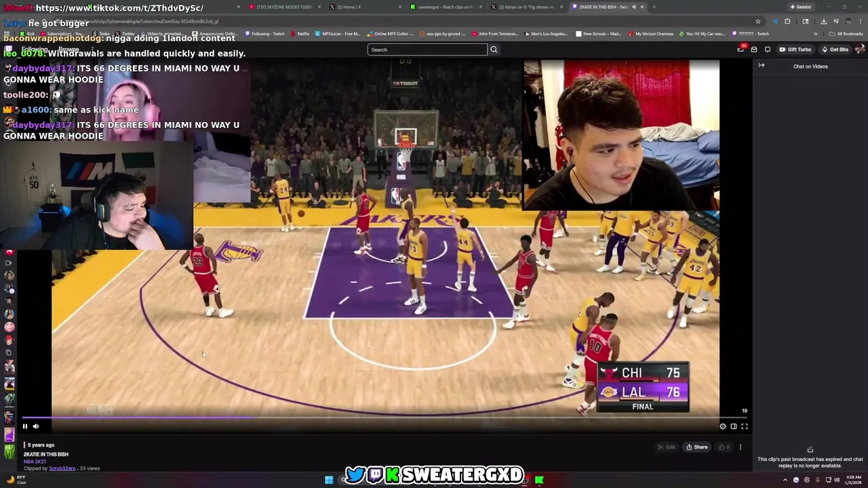Click the Edit clip button

tap(667, 447)
